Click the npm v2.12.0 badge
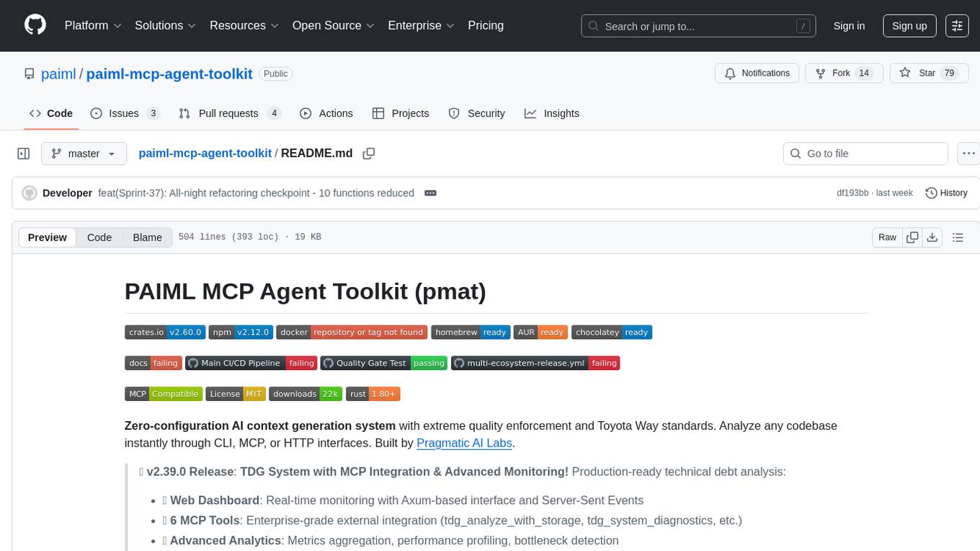 click(x=241, y=332)
